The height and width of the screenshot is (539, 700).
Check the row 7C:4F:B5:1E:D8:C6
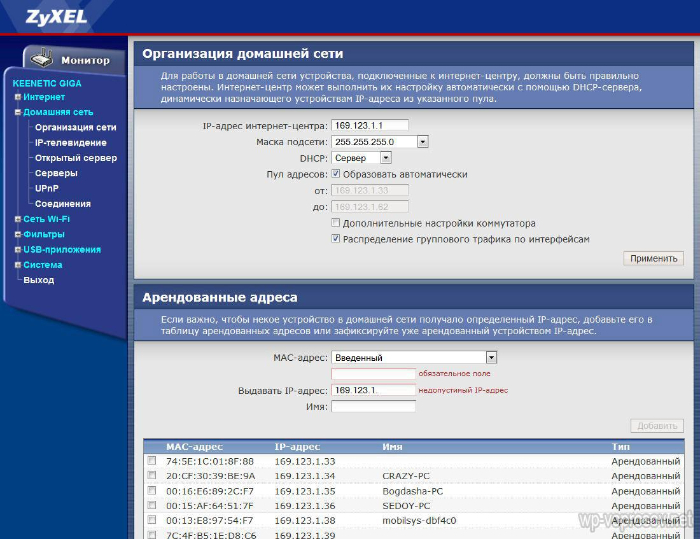(x=152, y=534)
